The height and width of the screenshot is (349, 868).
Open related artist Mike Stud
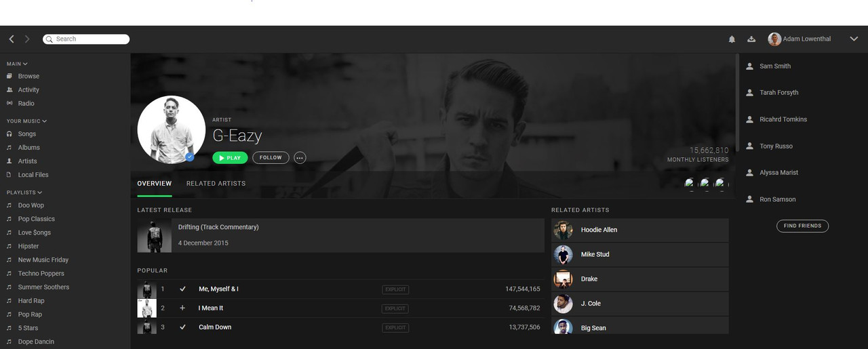(x=640, y=255)
